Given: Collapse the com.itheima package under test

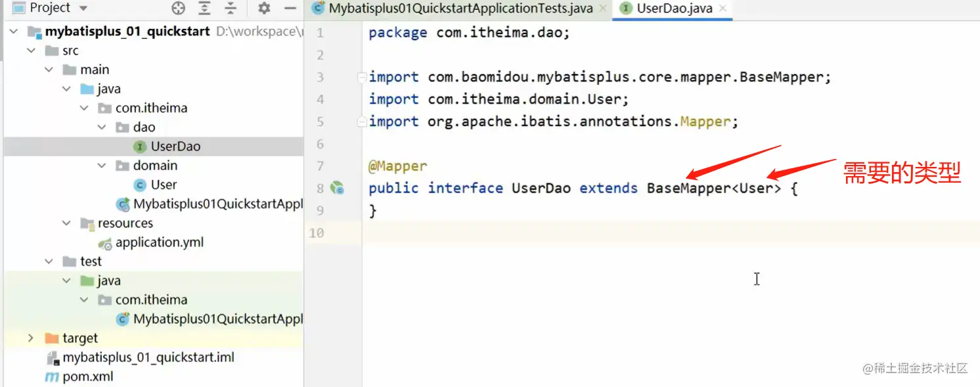Looking at the screenshot, I should pyautogui.click(x=84, y=300).
